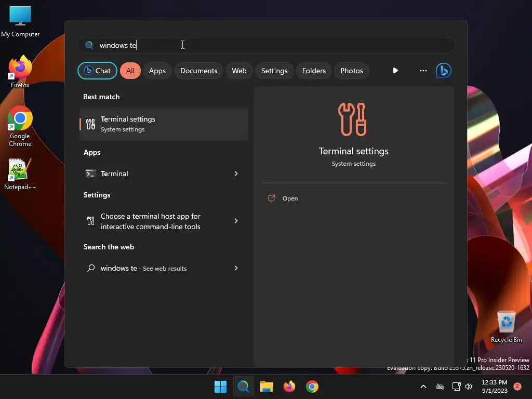Click the Windows Start button in taskbar

(x=220, y=387)
